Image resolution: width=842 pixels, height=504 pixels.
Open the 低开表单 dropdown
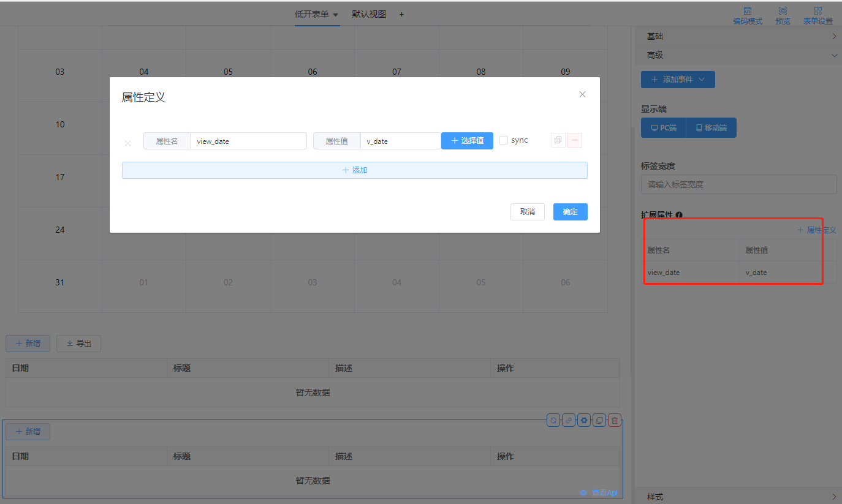coord(316,14)
